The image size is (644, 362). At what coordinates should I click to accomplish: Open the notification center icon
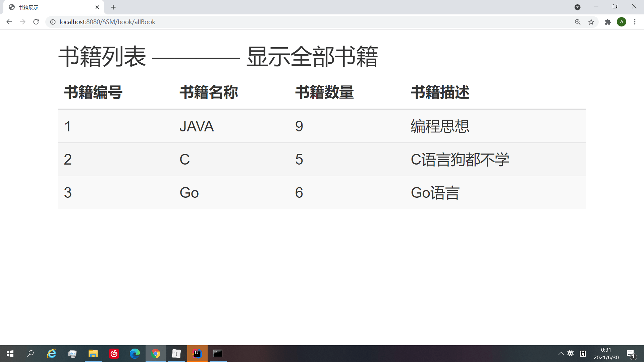coord(631,354)
